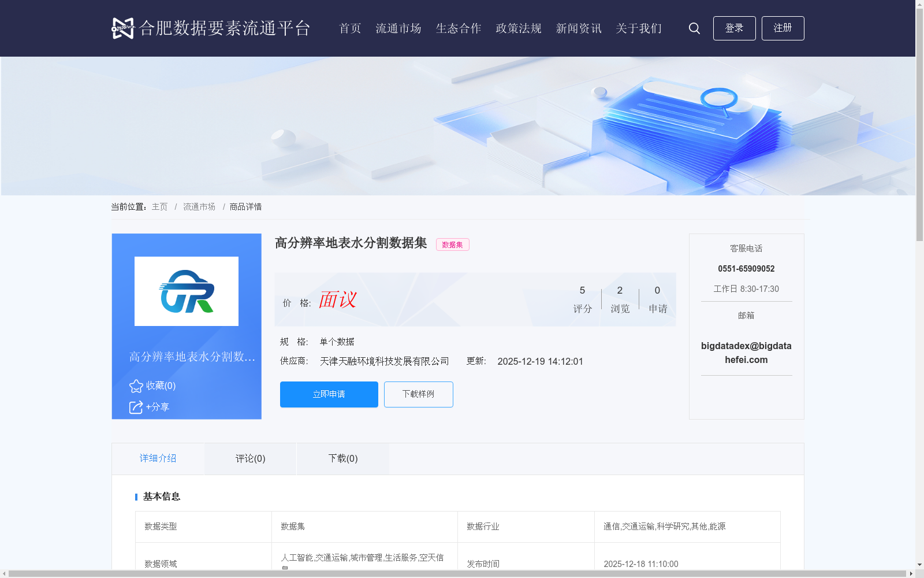Open 生态合作 navigation menu item

point(459,28)
